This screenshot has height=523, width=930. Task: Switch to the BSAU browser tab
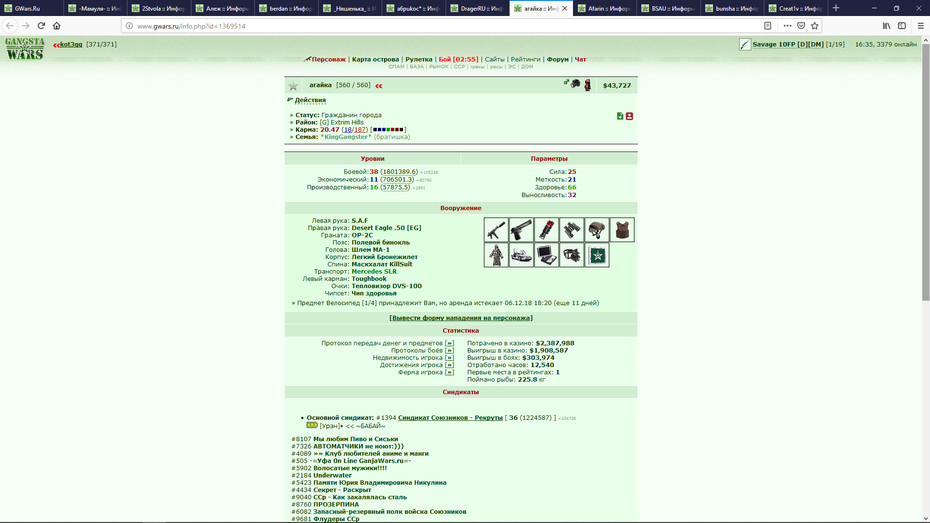[x=667, y=8]
